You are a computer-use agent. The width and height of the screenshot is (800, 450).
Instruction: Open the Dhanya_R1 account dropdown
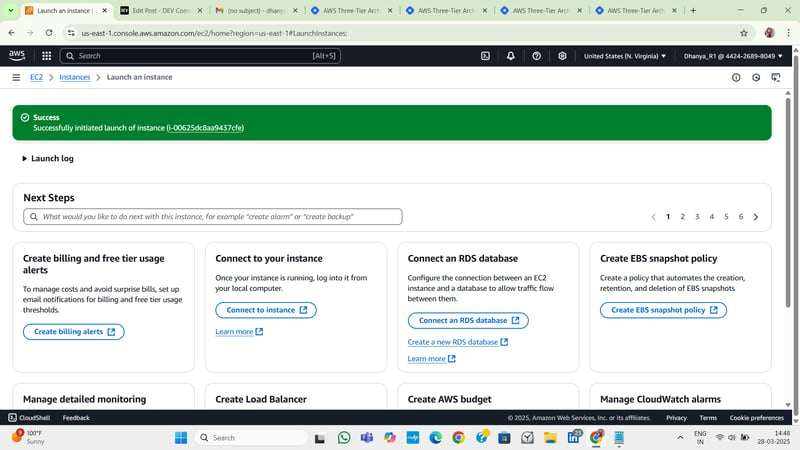733,56
